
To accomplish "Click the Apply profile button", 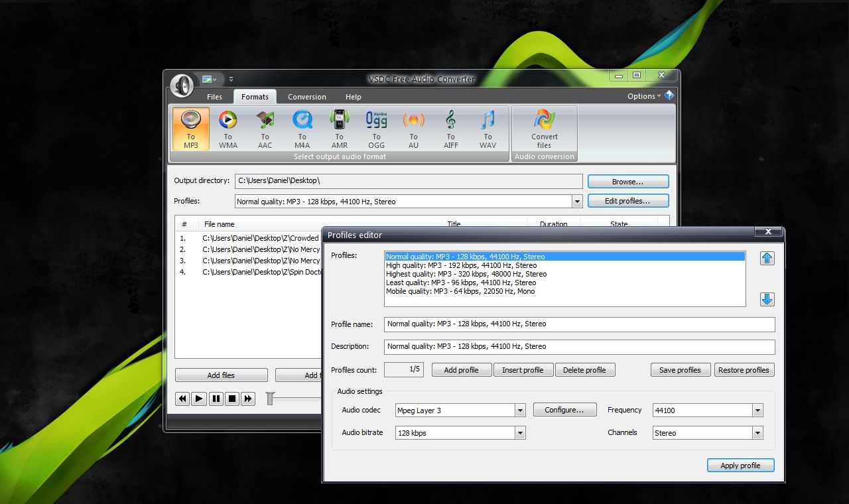I will 740,466.
